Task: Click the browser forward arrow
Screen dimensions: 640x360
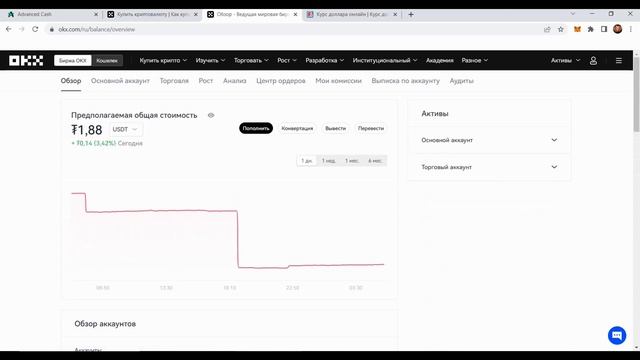Action: 22,29
